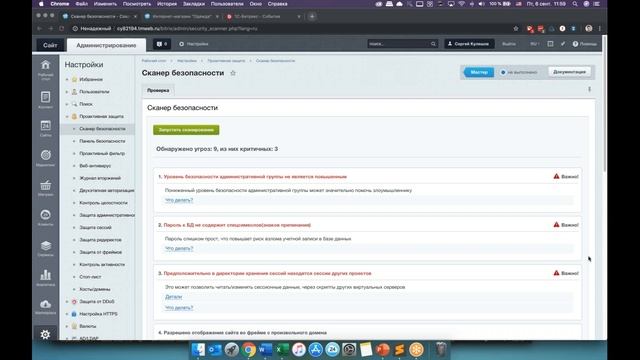Screen dimensions: 640x360
Task: Select Контроль целостности in settings tree
Action: (x=103, y=203)
